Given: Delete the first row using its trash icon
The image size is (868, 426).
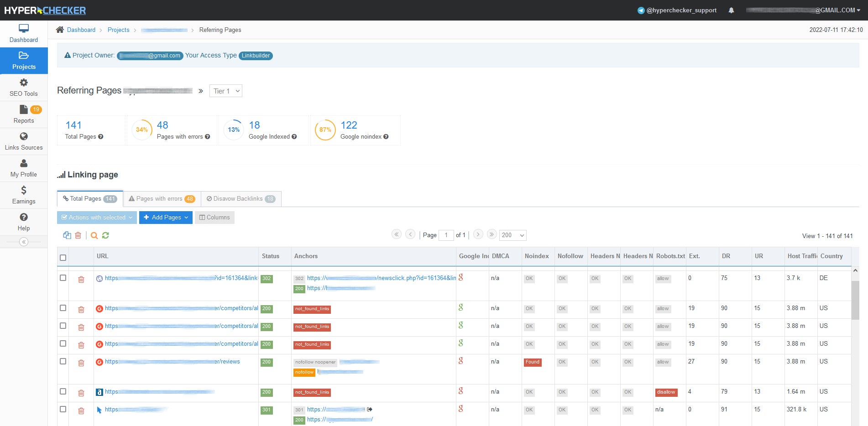Looking at the screenshot, I should pos(81,280).
